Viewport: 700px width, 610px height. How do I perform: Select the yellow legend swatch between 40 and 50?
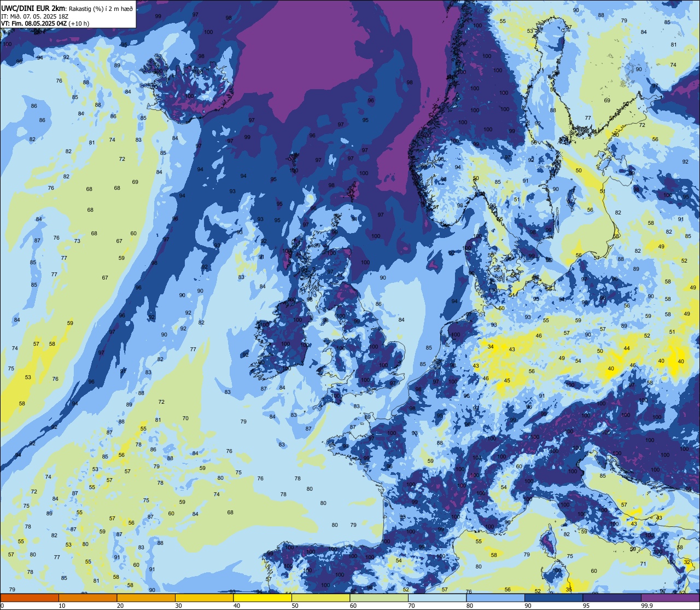pyautogui.click(x=262, y=597)
